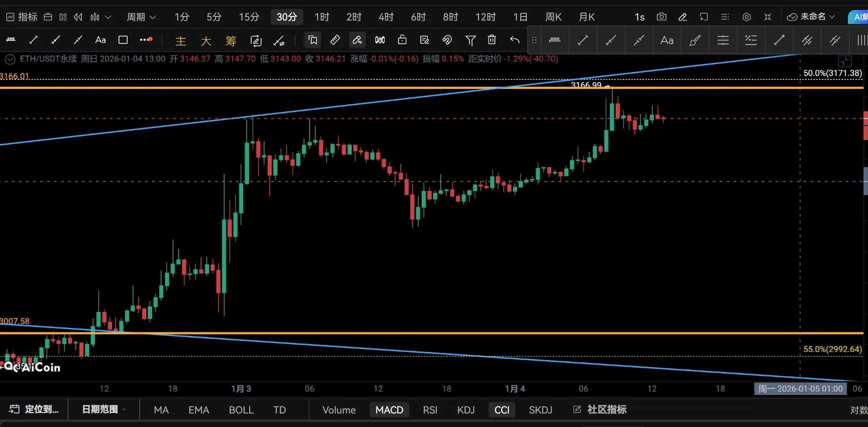Change to the 1时 timeframe

coord(322,17)
